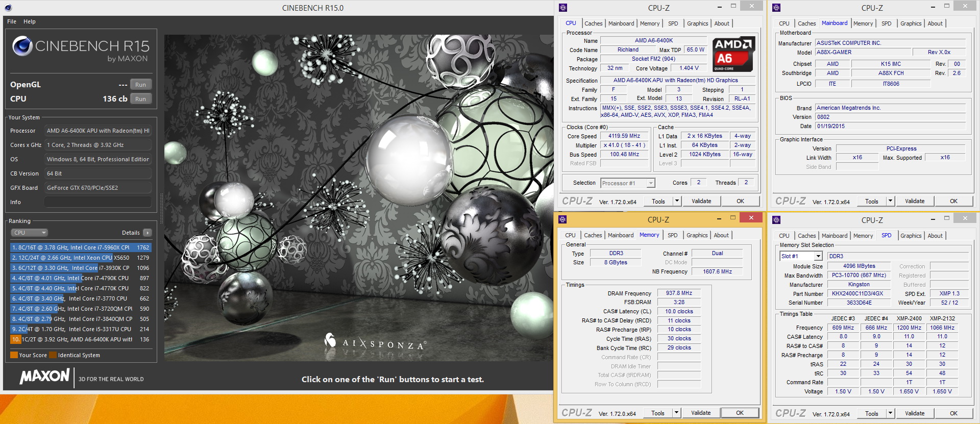Select the Mainboard tab in top-left CPU-Z window
The image size is (980, 424).
(621, 23)
